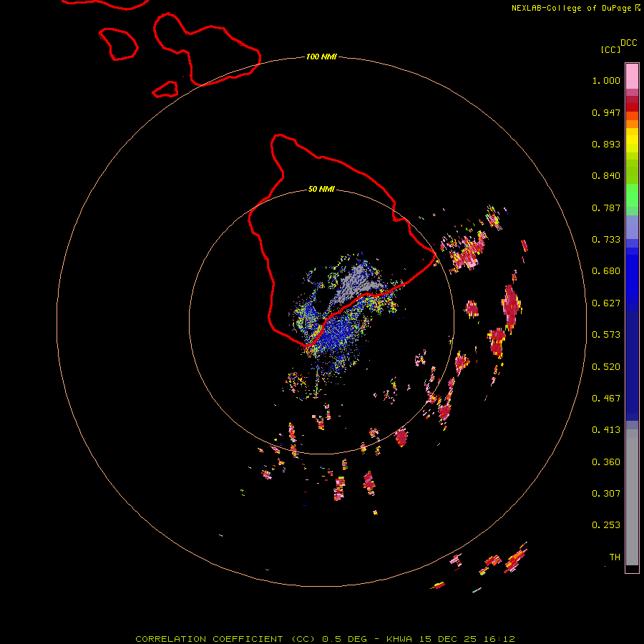The height and width of the screenshot is (644, 644).
Task: Click the 15 DEC 25 date text
Action: point(448,639)
